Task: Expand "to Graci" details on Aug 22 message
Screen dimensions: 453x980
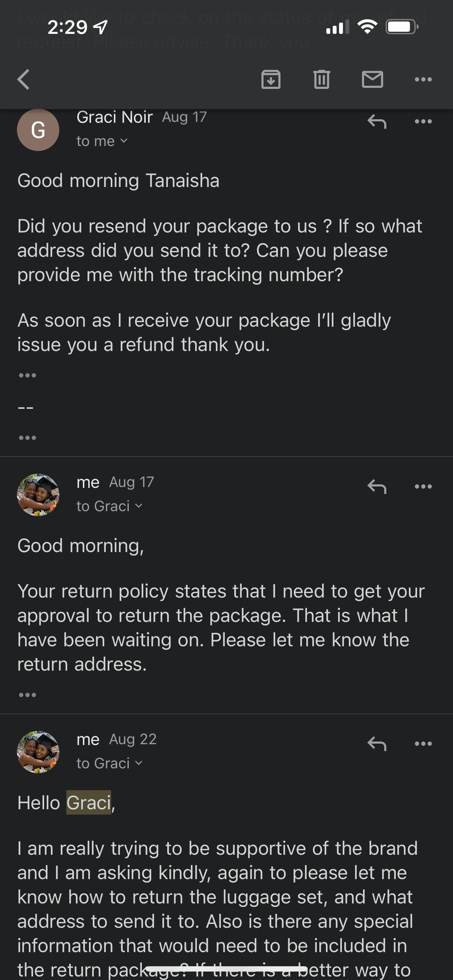Action: tap(109, 763)
